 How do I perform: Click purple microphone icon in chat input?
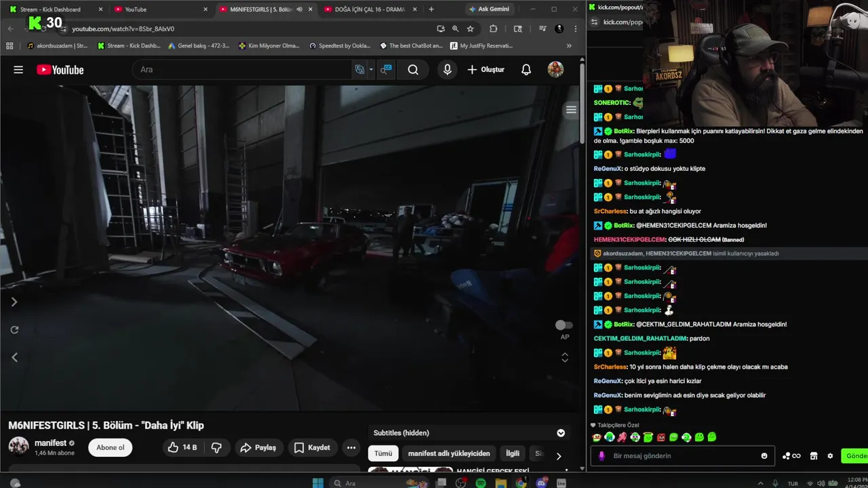click(601, 456)
